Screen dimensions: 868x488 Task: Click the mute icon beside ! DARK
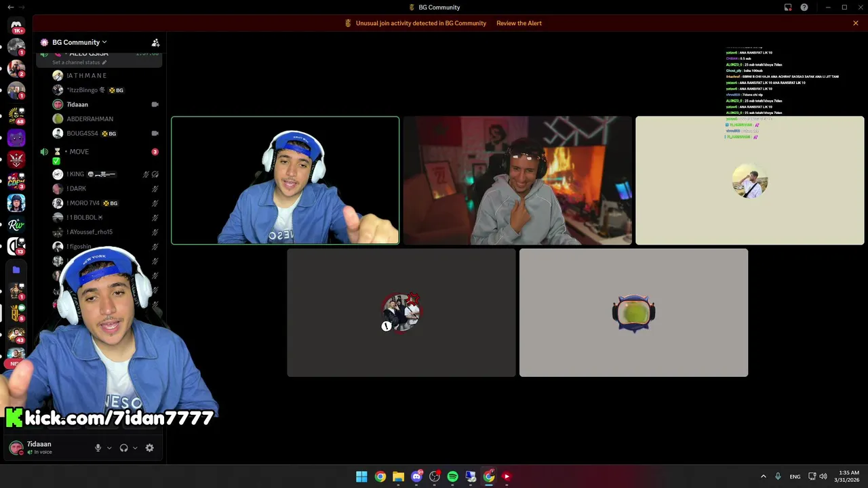(155, 188)
